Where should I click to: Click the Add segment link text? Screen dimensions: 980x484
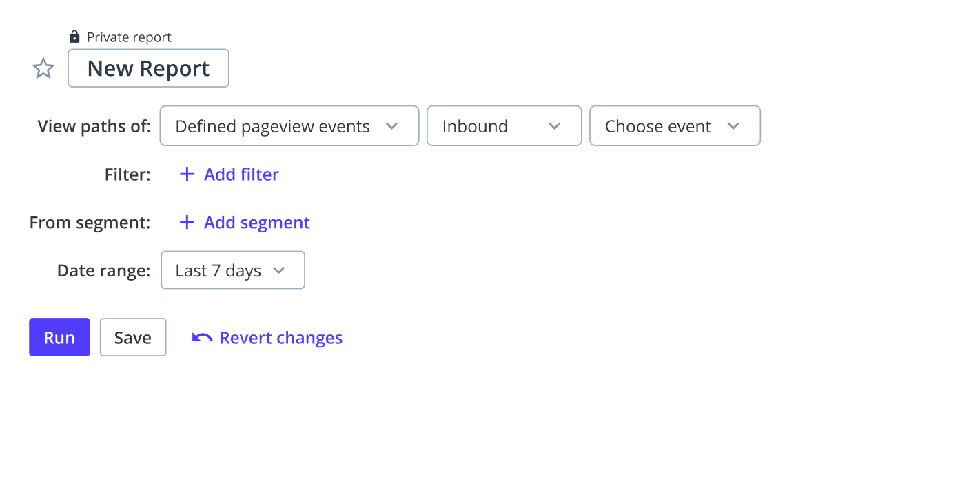click(x=257, y=223)
